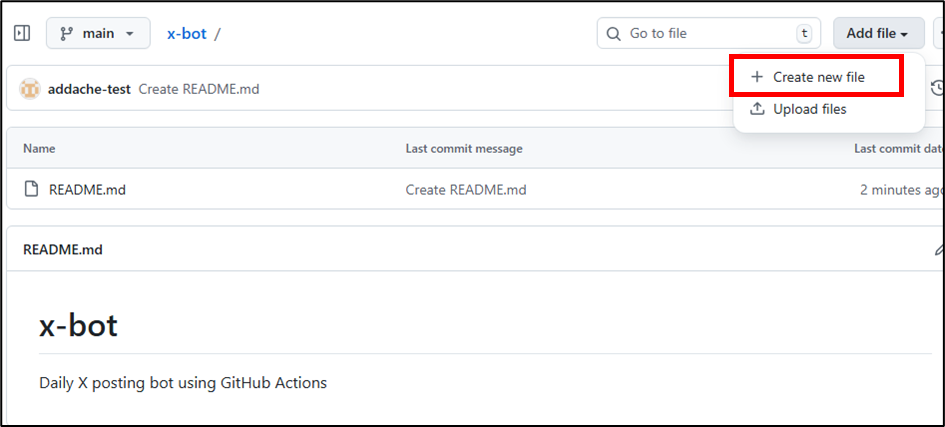Click the README.md heading of the preview panel
945x427 pixels.
[62, 249]
